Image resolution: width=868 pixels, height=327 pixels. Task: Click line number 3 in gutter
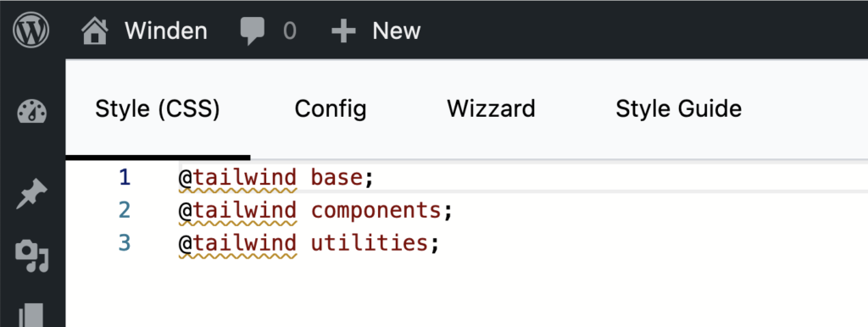coord(125,243)
